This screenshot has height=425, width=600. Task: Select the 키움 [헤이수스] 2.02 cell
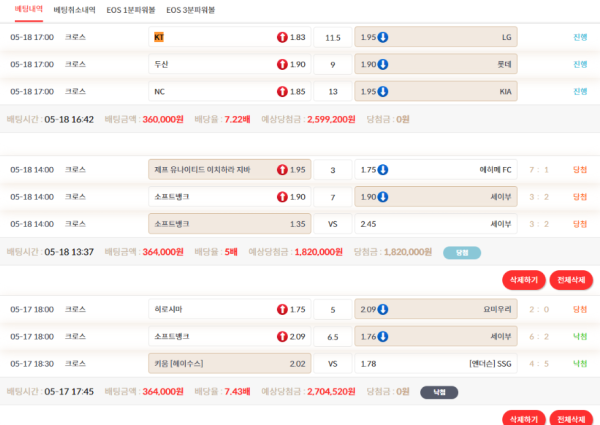pyautogui.click(x=230, y=363)
